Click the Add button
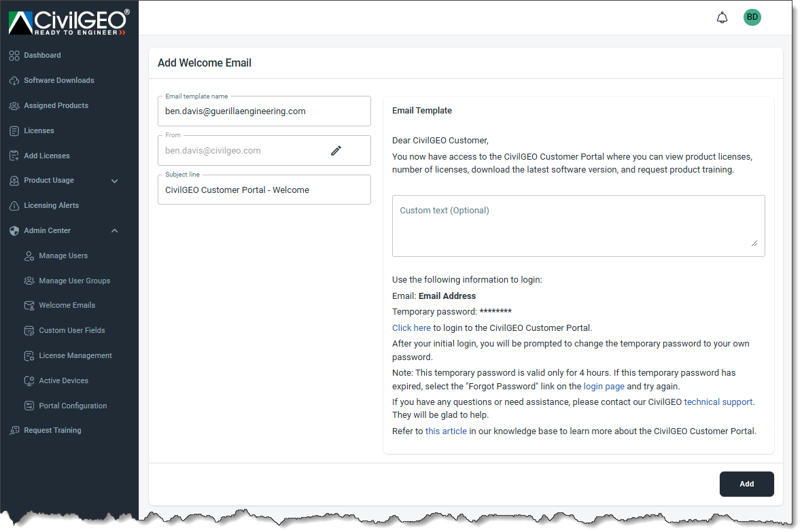802x532 pixels. pos(746,484)
